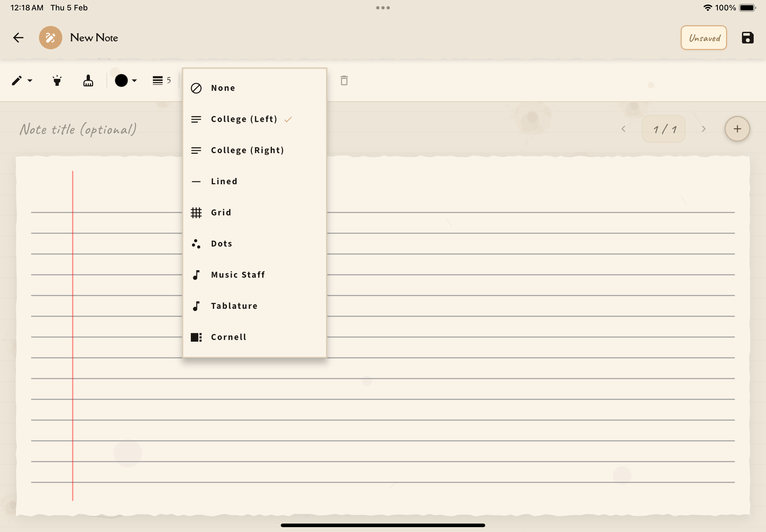Select the highlighter tool
Image resolution: width=766 pixels, height=532 pixels.
tap(57, 81)
